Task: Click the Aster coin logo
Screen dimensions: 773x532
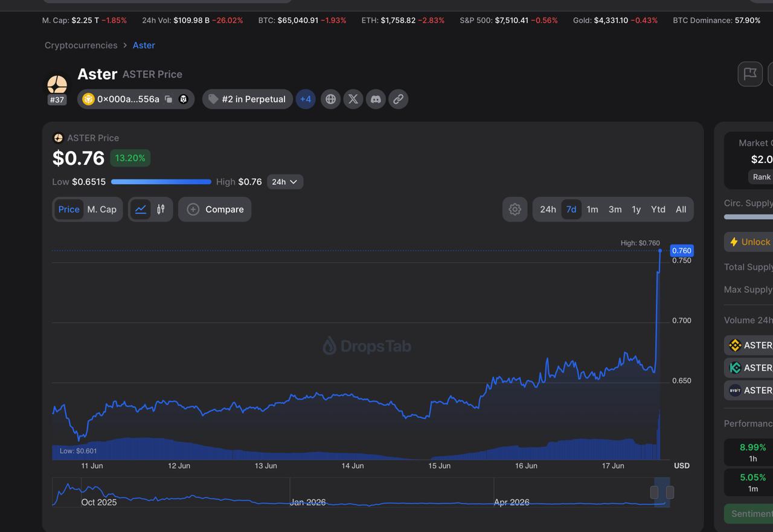Action: point(57,84)
